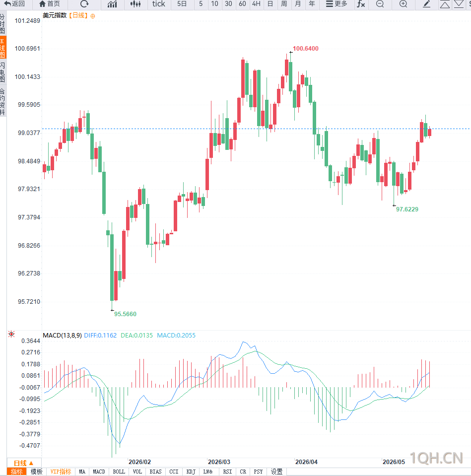The image size is (471, 476).
Task: Apply the LW& indicator
Action: point(208,472)
